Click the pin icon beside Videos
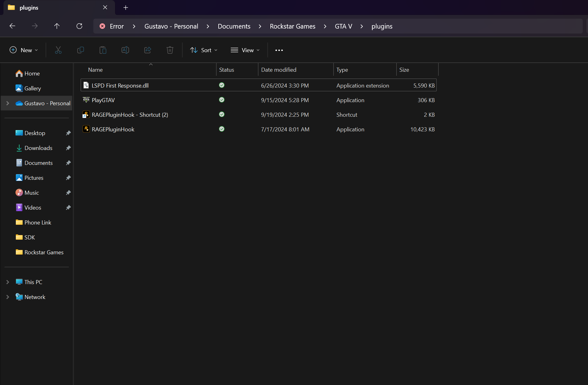The height and width of the screenshot is (385, 588). tap(68, 207)
